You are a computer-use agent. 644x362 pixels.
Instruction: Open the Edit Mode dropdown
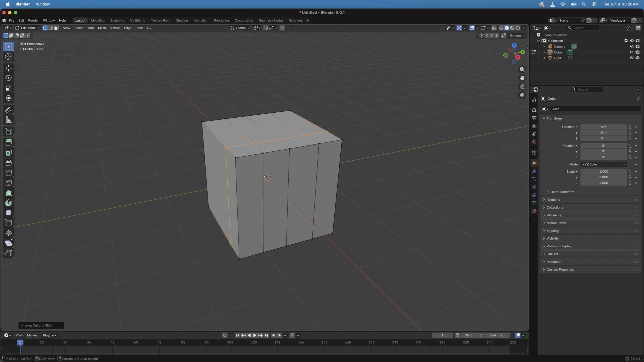(27, 28)
